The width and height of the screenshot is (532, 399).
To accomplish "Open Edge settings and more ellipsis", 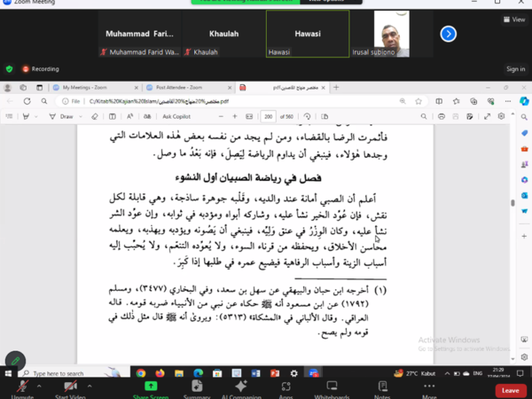I will point(507,101).
